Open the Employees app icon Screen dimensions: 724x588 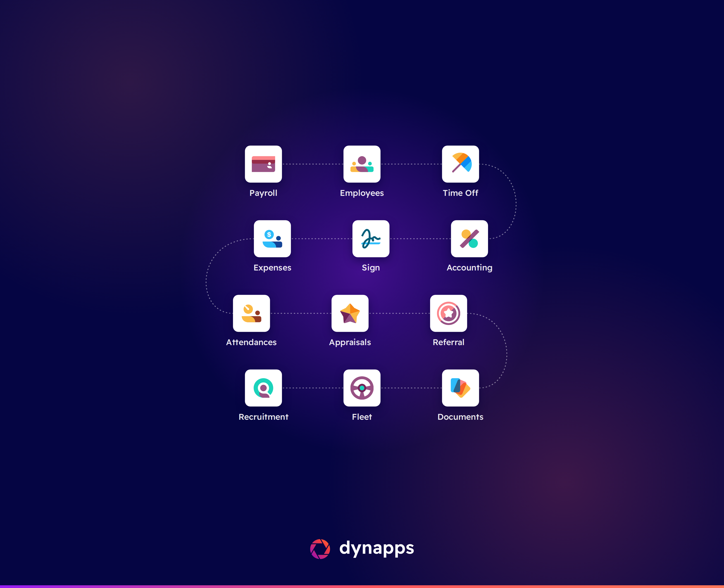pyautogui.click(x=362, y=164)
